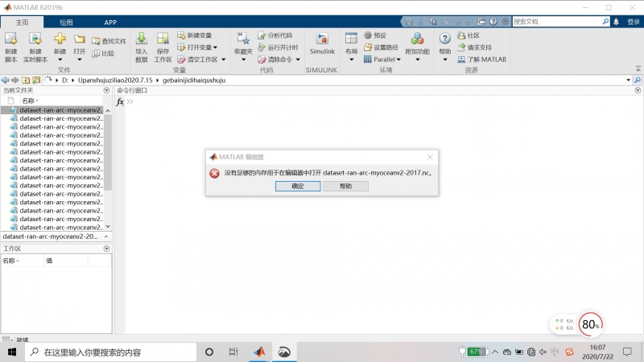Open the 设置路径 (Set Path) tool
This screenshot has width=644, height=362.
coord(381,47)
